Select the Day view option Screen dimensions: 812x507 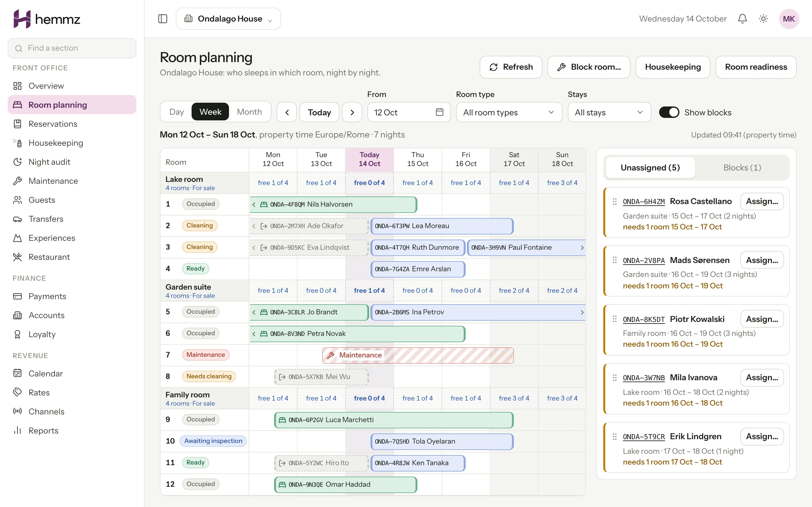pyautogui.click(x=176, y=112)
